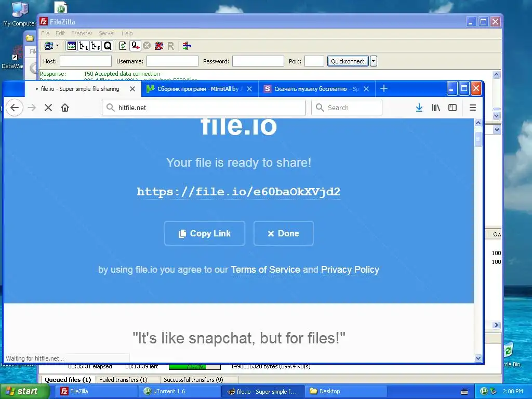Refresh file lists in FileZilla toolbar
This screenshot has width=532, height=399.
[x=123, y=46]
